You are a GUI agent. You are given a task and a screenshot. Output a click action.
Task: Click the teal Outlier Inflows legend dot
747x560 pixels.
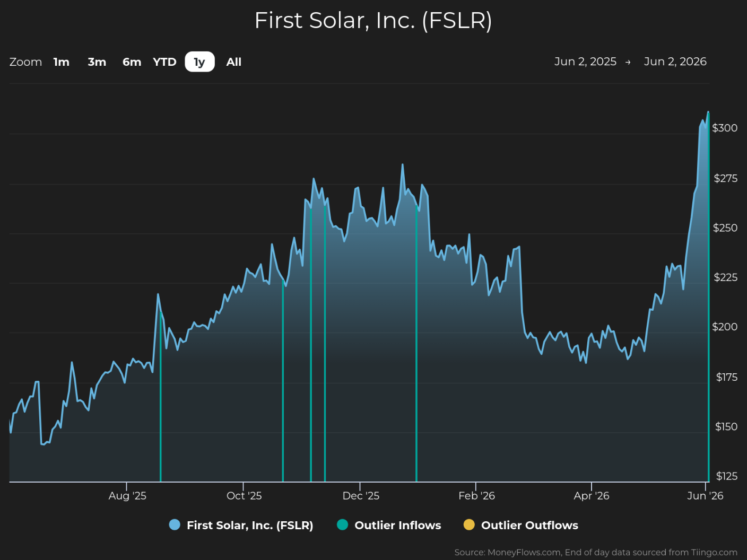(343, 525)
